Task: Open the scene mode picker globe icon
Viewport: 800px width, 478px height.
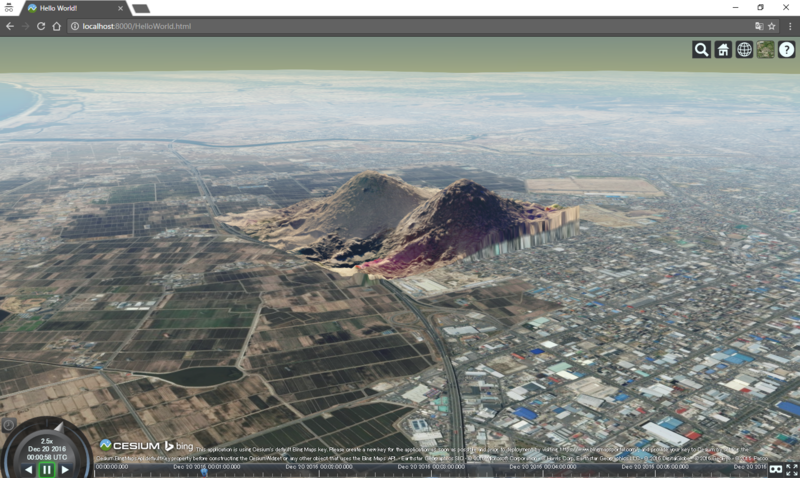Action: click(744, 49)
